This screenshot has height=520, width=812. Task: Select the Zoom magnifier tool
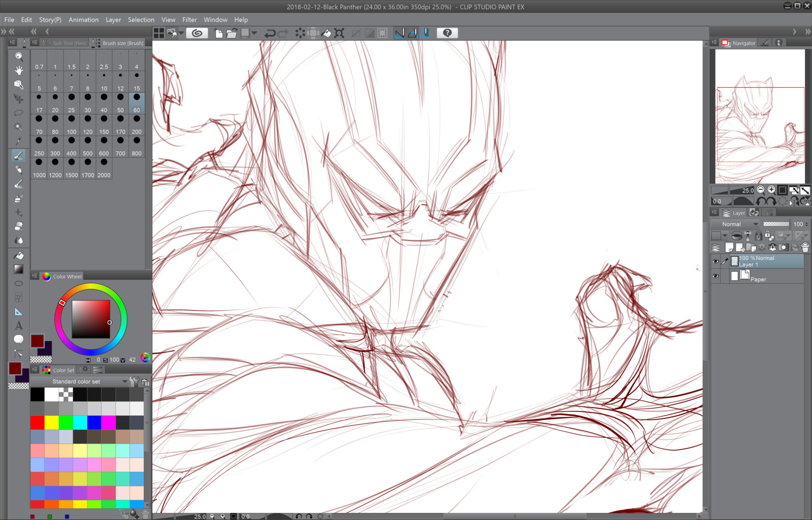(19, 56)
